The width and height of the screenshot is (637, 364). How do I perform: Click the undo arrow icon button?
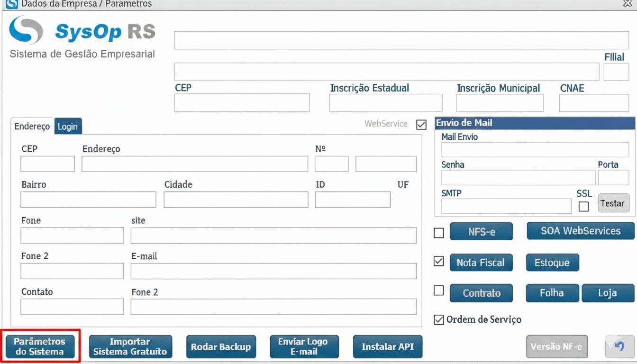(x=619, y=346)
